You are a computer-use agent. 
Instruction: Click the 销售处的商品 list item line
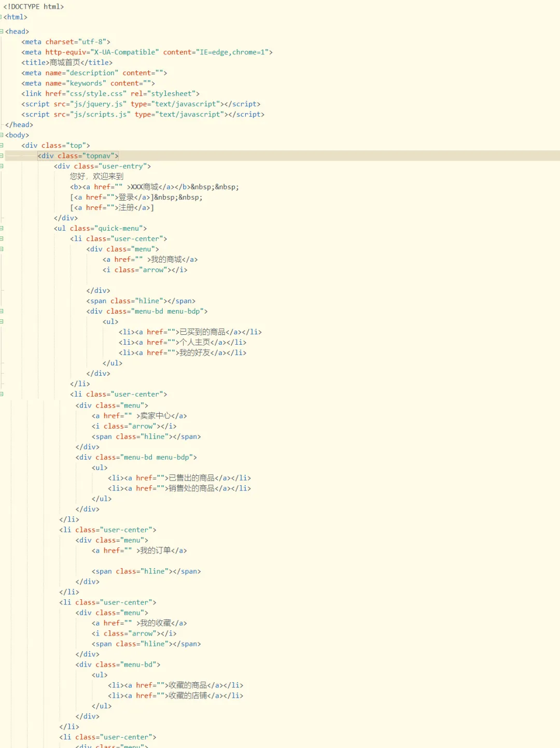179,489
